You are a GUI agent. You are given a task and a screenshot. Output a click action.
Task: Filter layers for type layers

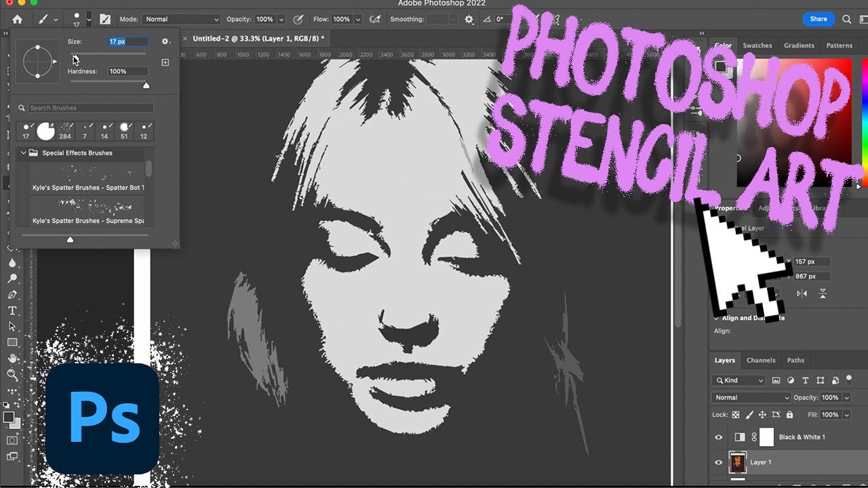(806, 381)
